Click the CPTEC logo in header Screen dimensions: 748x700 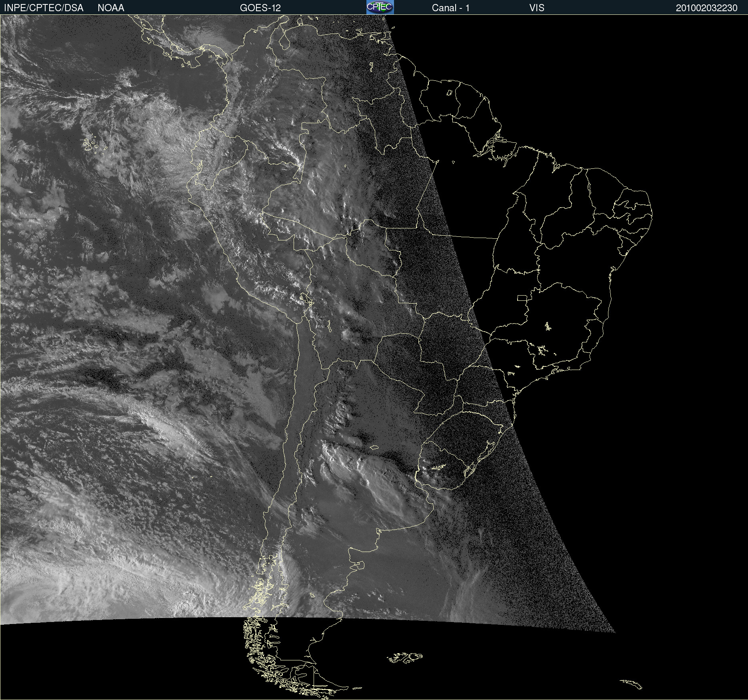(380, 7)
